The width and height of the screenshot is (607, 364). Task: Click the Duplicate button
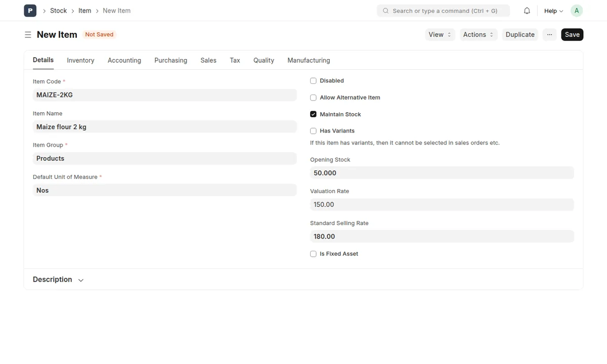[520, 34]
